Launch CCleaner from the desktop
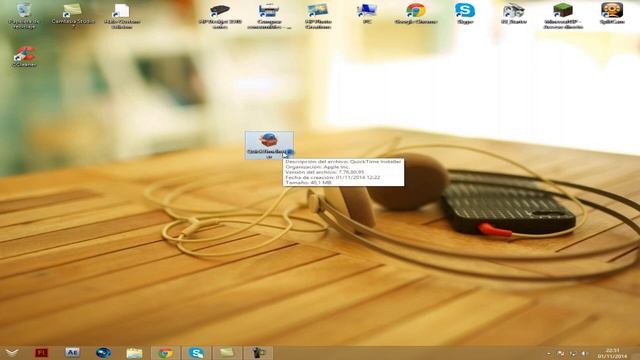640x360 pixels. click(24, 56)
